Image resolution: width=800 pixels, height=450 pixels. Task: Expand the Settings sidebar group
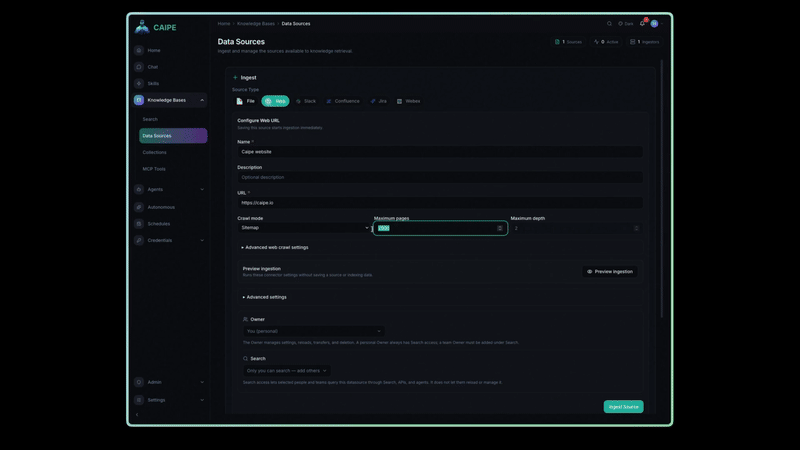click(202, 400)
